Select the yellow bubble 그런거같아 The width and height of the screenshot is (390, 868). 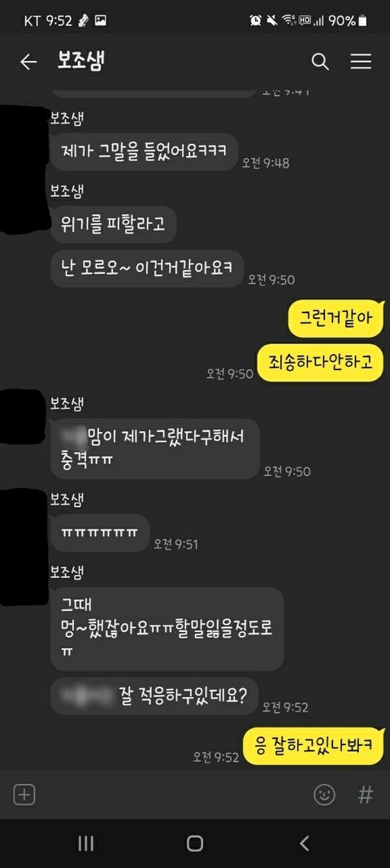[336, 318]
